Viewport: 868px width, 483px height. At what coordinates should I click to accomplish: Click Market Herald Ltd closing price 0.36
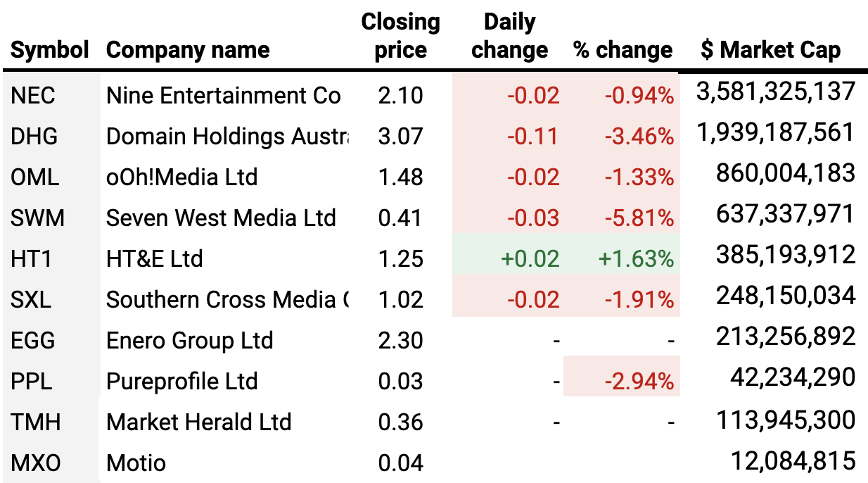click(400, 422)
